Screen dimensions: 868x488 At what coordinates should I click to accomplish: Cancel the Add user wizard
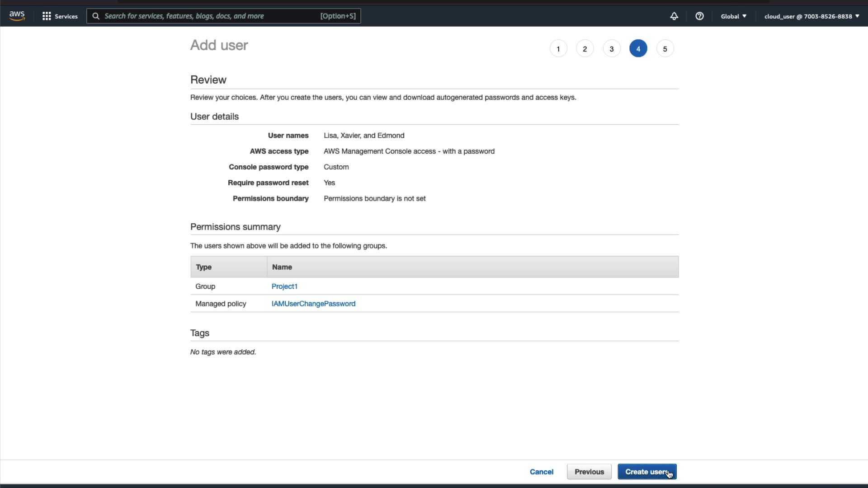[541, 472]
